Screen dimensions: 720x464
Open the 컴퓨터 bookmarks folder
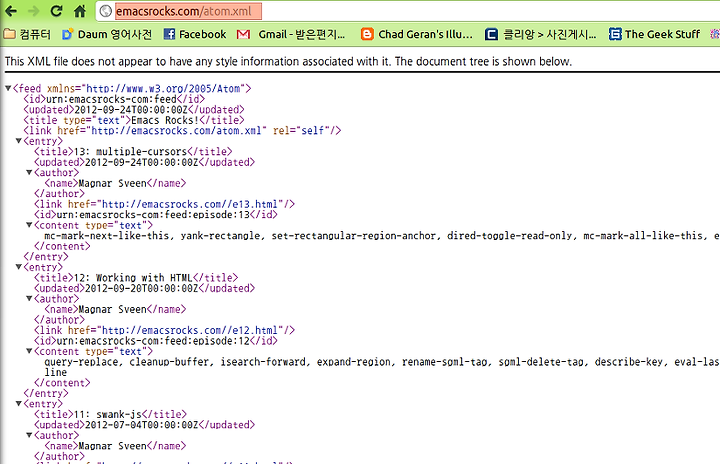click(27, 34)
